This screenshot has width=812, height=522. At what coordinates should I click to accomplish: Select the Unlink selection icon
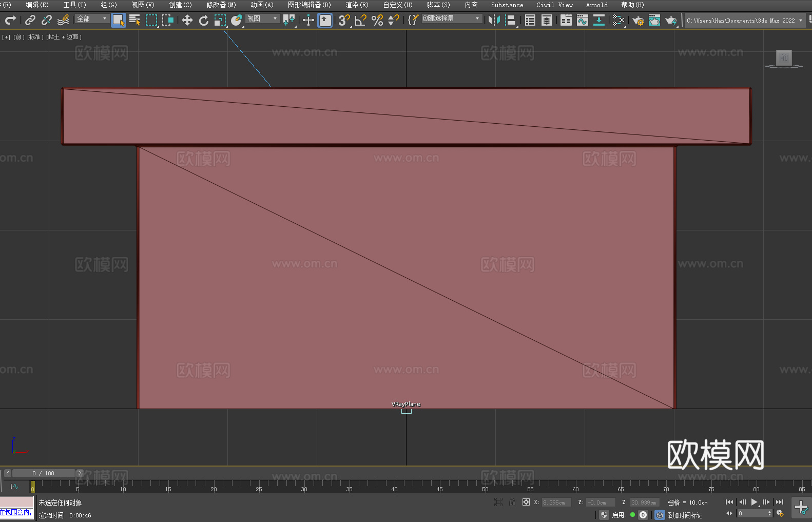(x=47, y=20)
